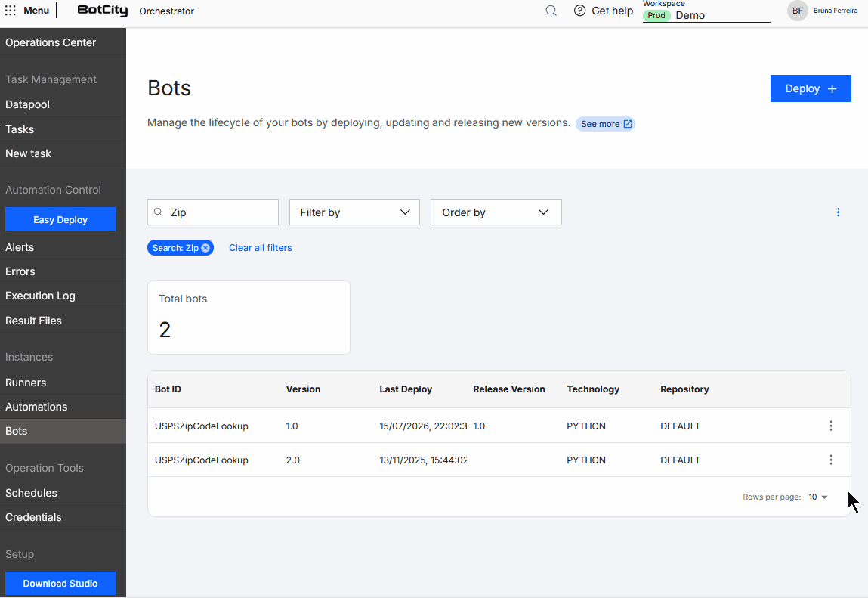
Task: Click the Repository column header
Action: coord(684,389)
